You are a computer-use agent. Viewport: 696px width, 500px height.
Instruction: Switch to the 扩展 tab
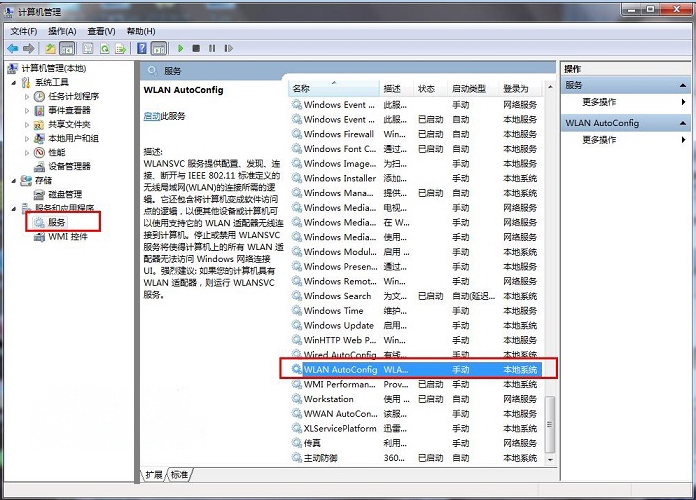tap(154, 475)
